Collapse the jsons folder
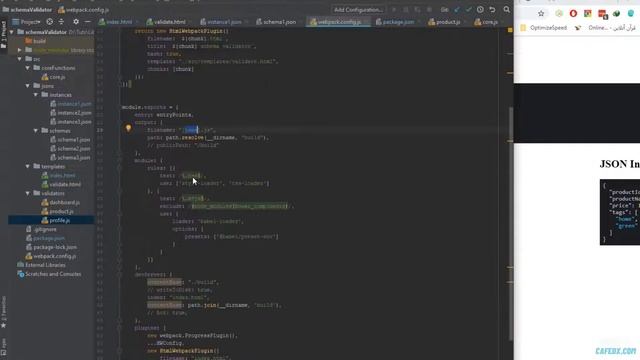 pos(28,86)
